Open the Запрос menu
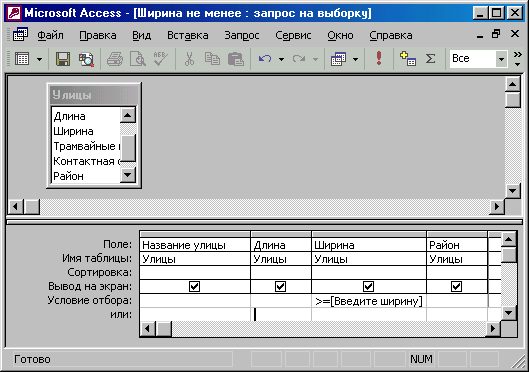 point(242,35)
